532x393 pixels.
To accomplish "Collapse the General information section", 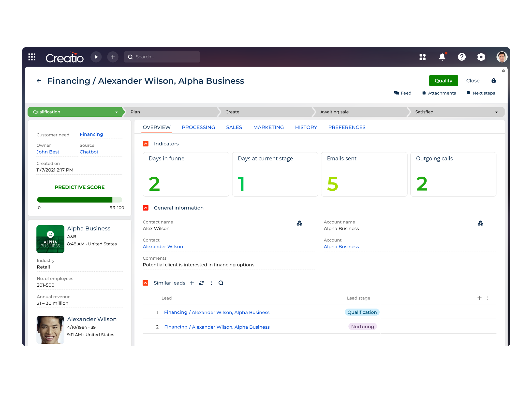I will pyautogui.click(x=146, y=208).
